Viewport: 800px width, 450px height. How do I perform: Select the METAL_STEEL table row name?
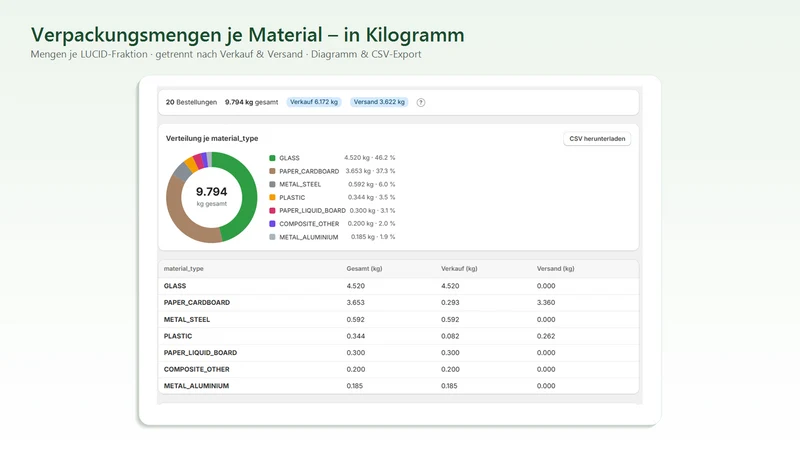[187, 320]
